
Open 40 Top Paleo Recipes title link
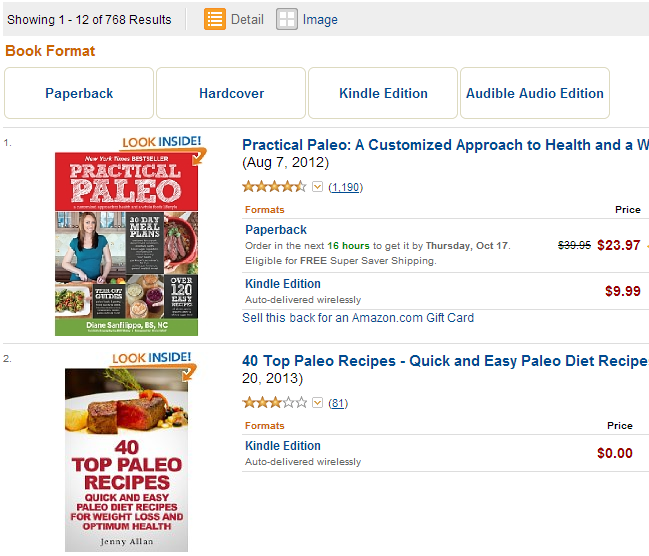pos(445,361)
